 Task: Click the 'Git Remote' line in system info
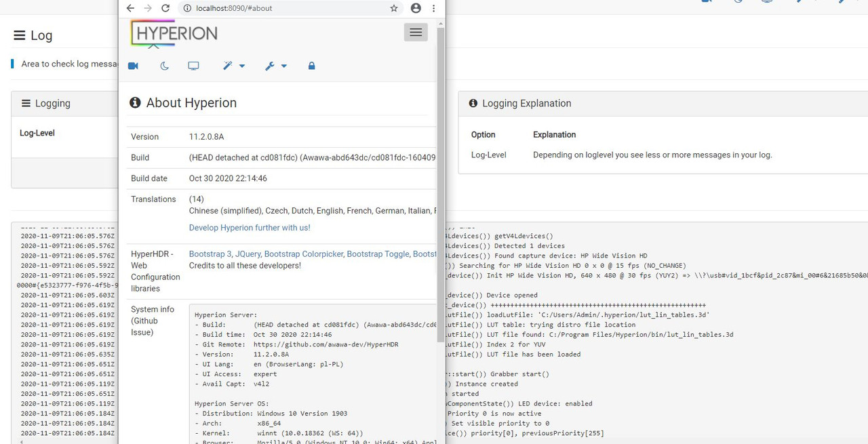pyautogui.click(x=296, y=344)
